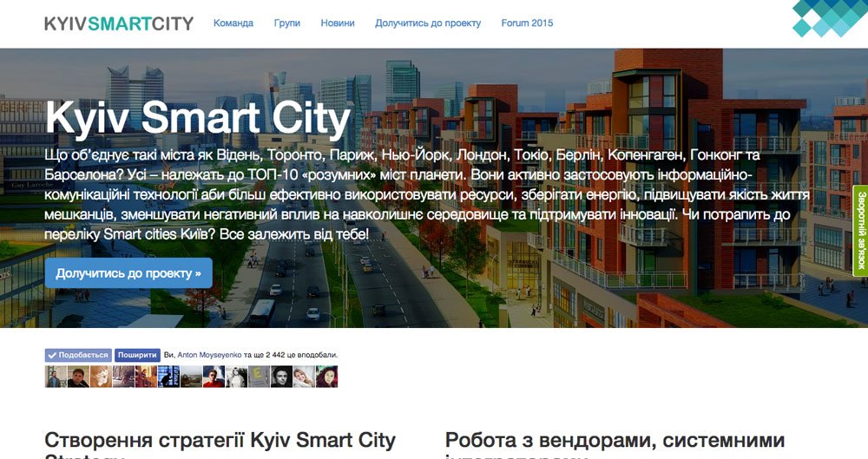Click the KYIVSMARTCITY logo
The image size is (868, 459).
[118, 23]
